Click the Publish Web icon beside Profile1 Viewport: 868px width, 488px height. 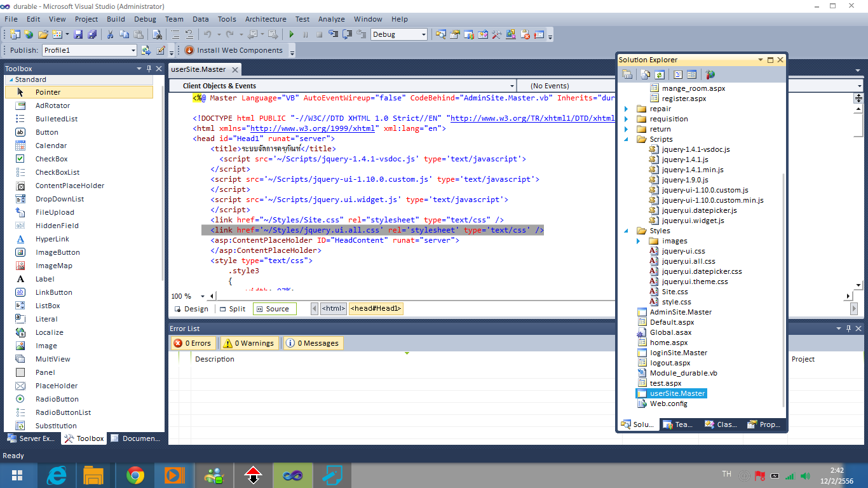coord(146,50)
